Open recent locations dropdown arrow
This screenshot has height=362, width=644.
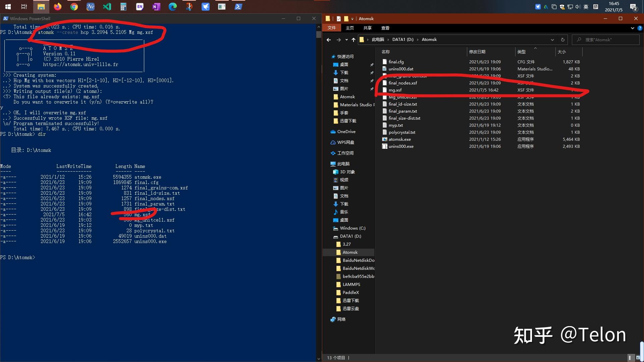(x=346, y=40)
